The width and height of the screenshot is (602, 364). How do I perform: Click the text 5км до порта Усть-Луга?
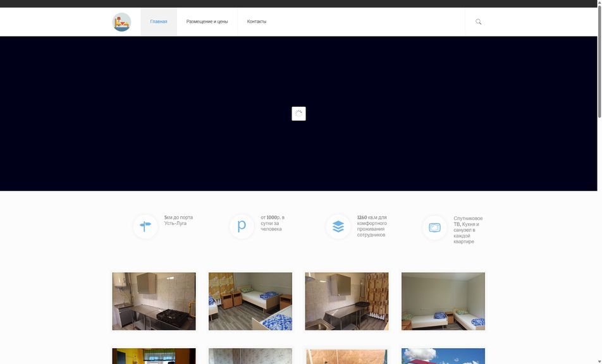tap(178, 220)
